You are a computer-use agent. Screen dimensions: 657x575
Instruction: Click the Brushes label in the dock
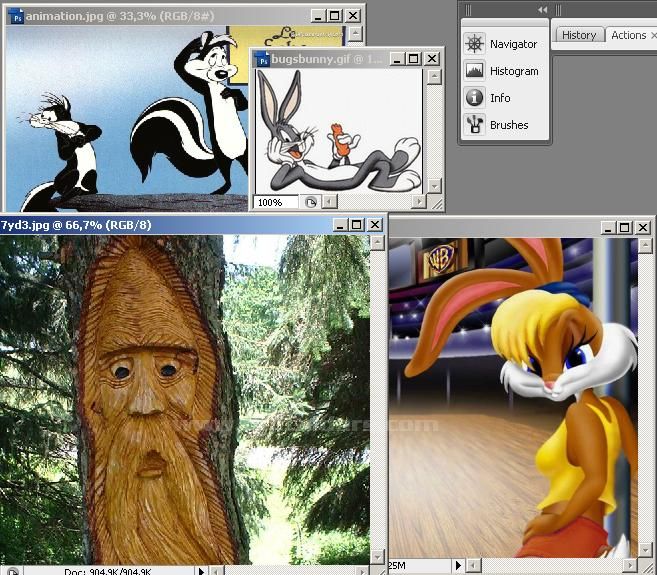[x=509, y=125]
